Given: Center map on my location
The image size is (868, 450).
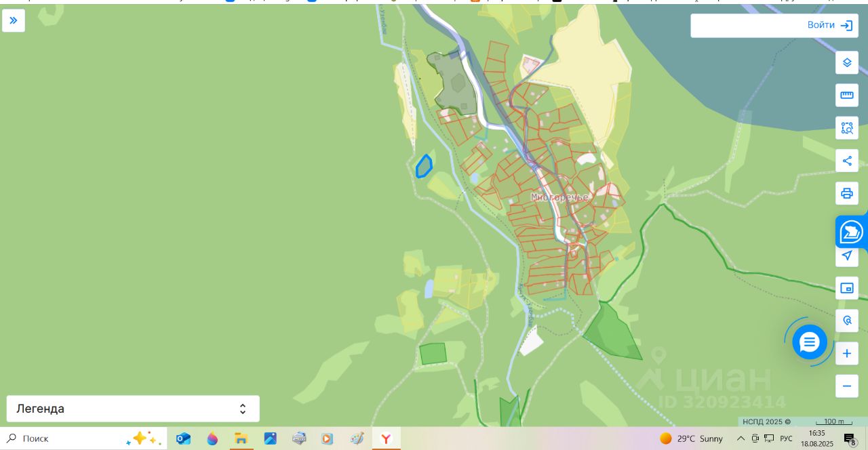Looking at the screenshot, I should [847, 255].
